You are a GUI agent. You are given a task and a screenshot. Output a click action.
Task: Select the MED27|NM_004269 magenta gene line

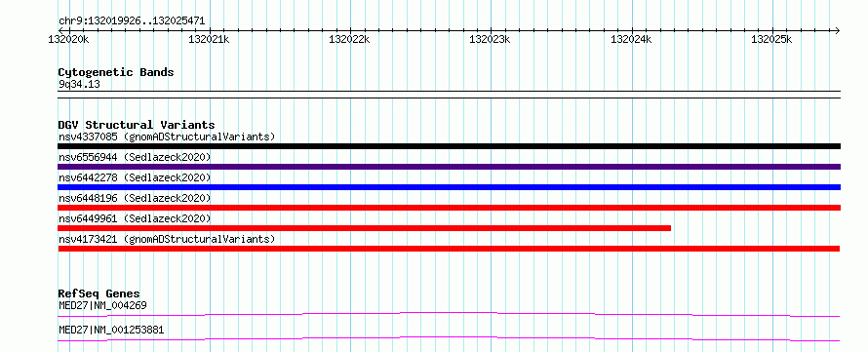pos(449,314)
